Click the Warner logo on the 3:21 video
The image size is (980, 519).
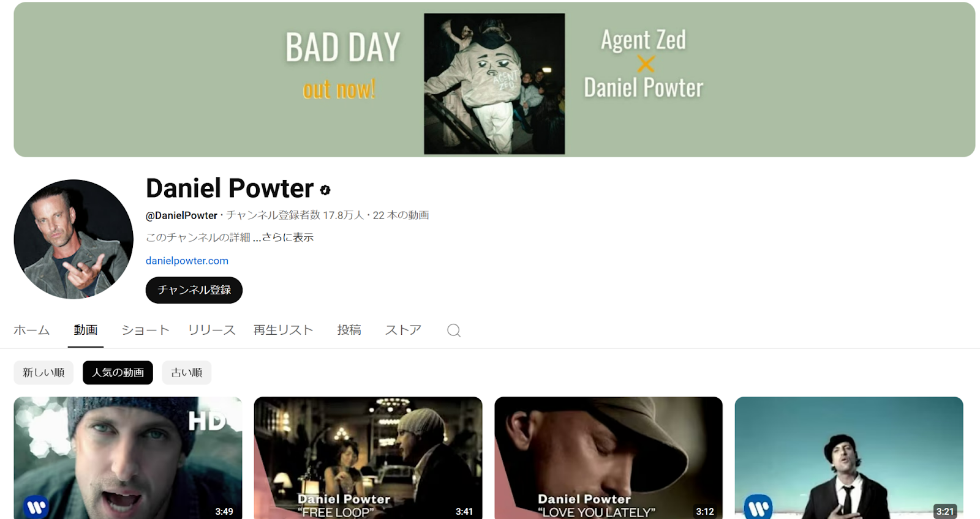(758, 507)
